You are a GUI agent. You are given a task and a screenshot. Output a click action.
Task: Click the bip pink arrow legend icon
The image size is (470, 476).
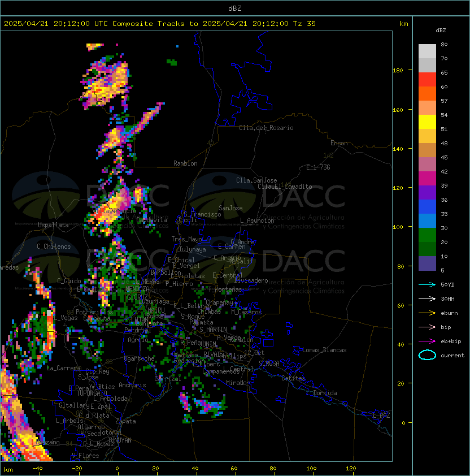427,327
